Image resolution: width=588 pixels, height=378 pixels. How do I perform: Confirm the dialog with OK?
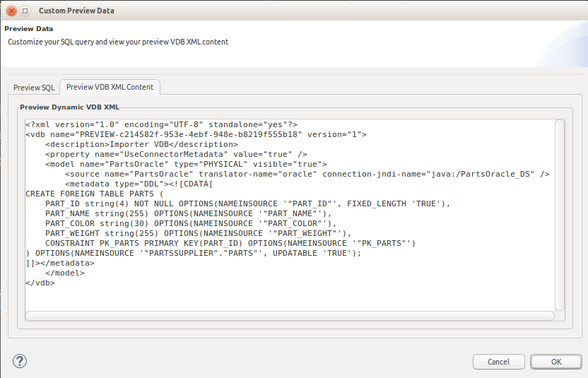(555, 362)
